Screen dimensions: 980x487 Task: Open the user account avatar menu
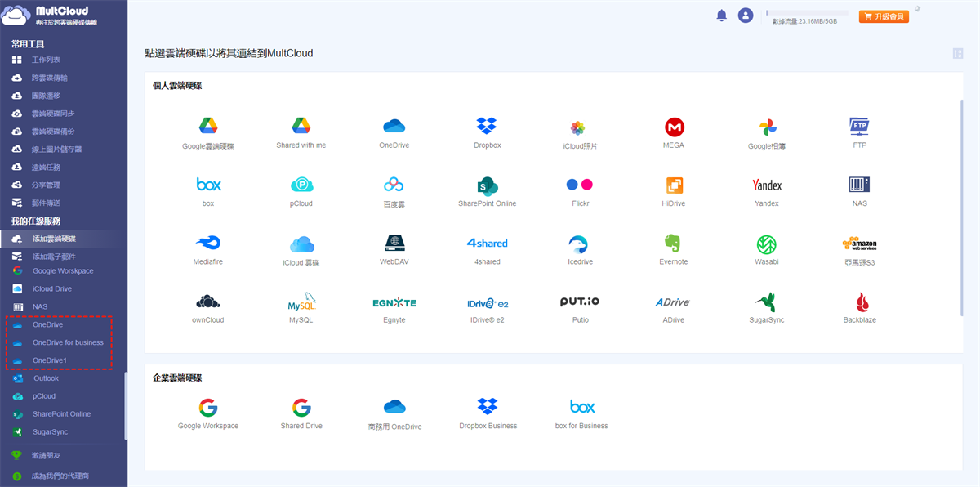(x=746, y=16)
